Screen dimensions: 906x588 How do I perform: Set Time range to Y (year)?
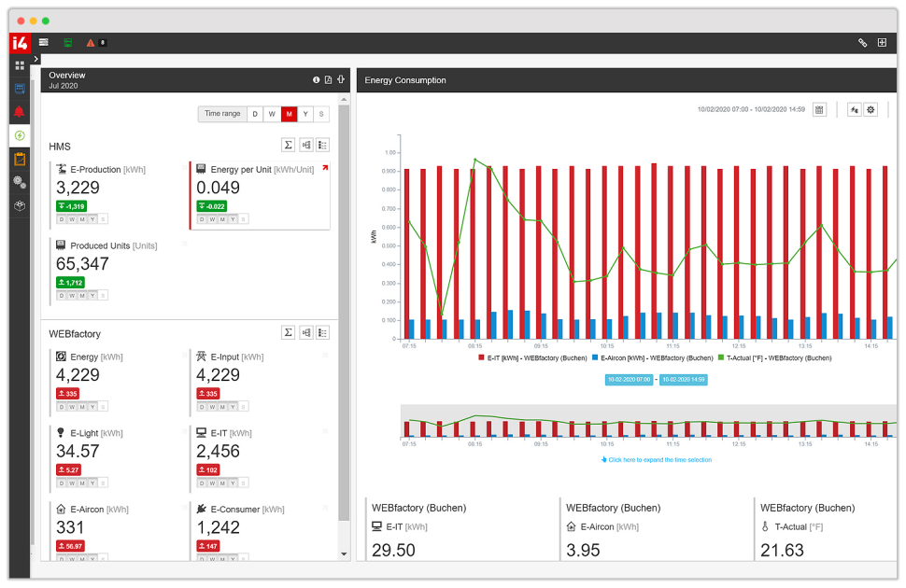click(x=305, y=114)
